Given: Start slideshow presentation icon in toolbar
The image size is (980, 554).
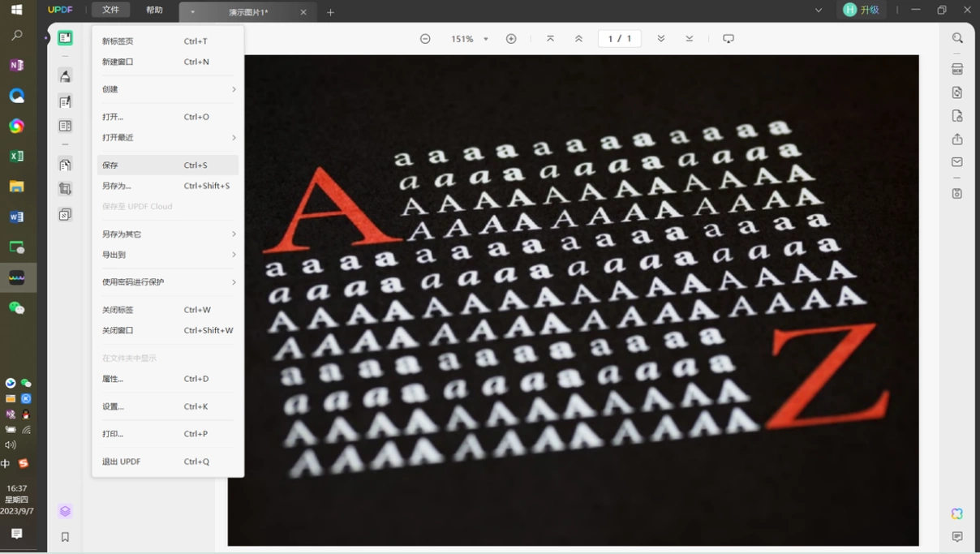Looking at the screenshot, I should pos(729,39).
